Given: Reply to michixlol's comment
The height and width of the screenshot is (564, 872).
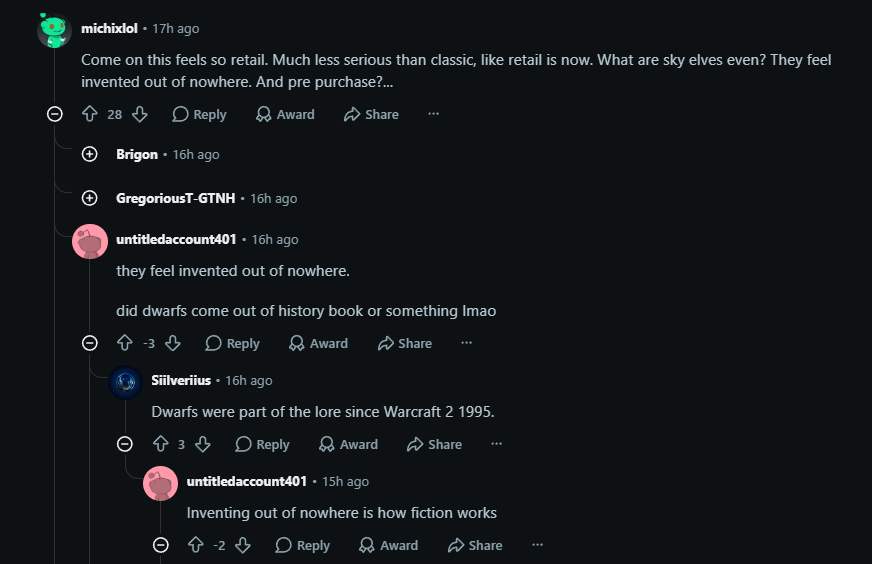Looking at the screenshot, I should [x=199, y=114].
